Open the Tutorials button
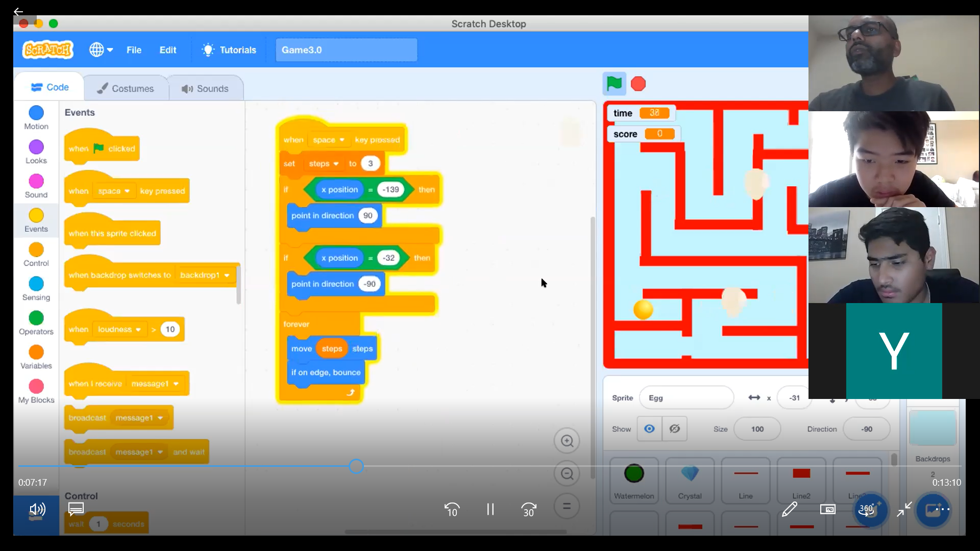This screenshot has width=980, height=551. [x=229, y=50]
